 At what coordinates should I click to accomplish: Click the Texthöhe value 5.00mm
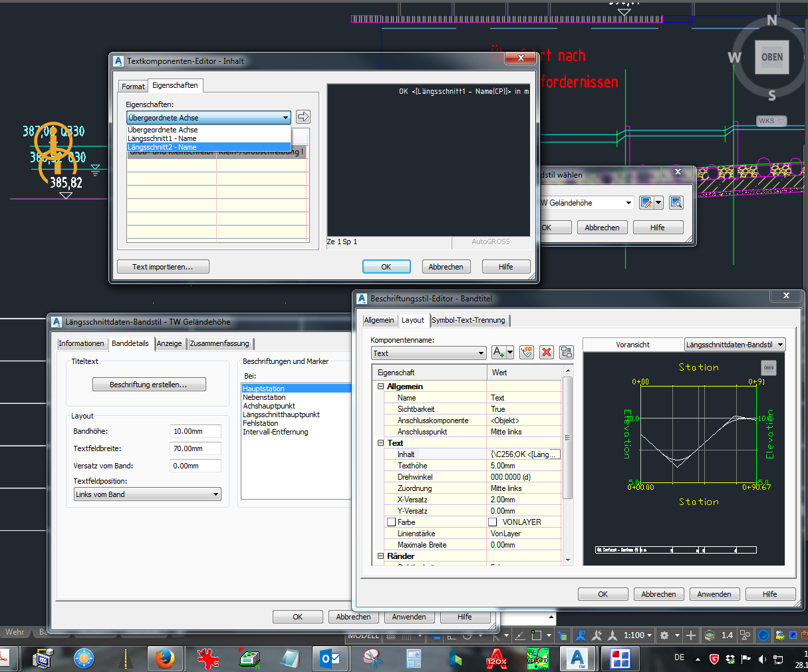tap(525, 466)
